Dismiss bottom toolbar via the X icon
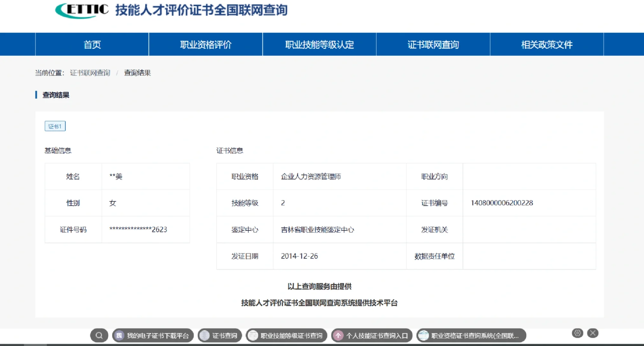644x346 pixels. [592, 333]
